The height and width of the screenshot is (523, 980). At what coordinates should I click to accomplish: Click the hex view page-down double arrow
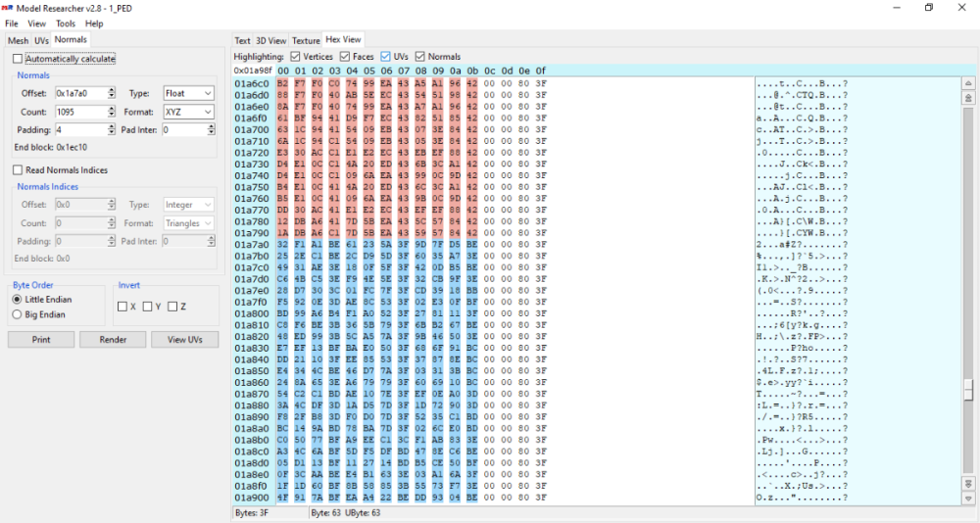(x=968, y=484)
